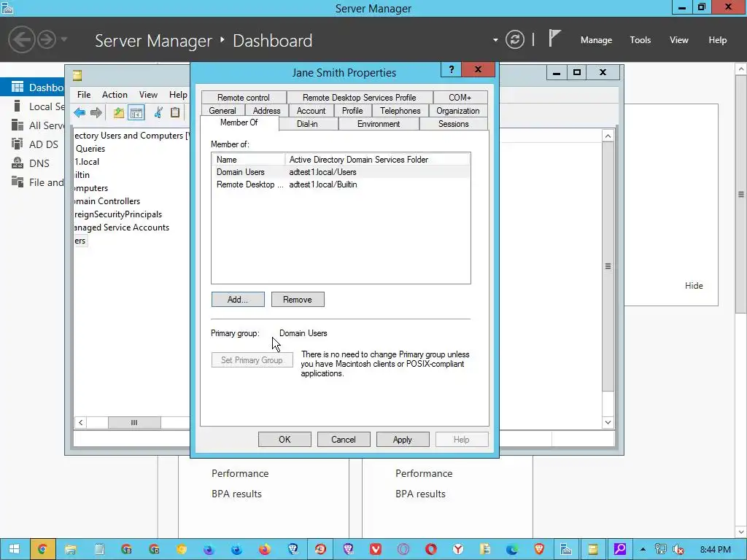Open the Sessions tab
The image size is (747, 560).
click(454, 124)
